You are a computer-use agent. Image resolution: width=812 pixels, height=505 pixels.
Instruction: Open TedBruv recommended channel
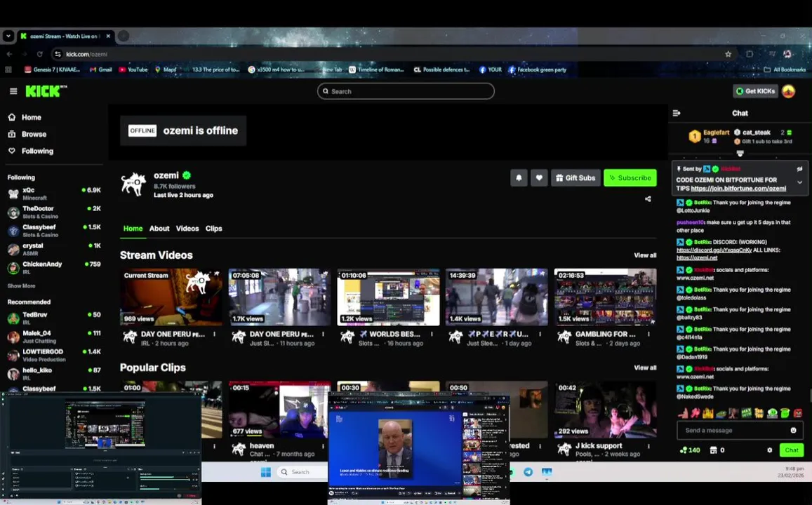(54, 318)
